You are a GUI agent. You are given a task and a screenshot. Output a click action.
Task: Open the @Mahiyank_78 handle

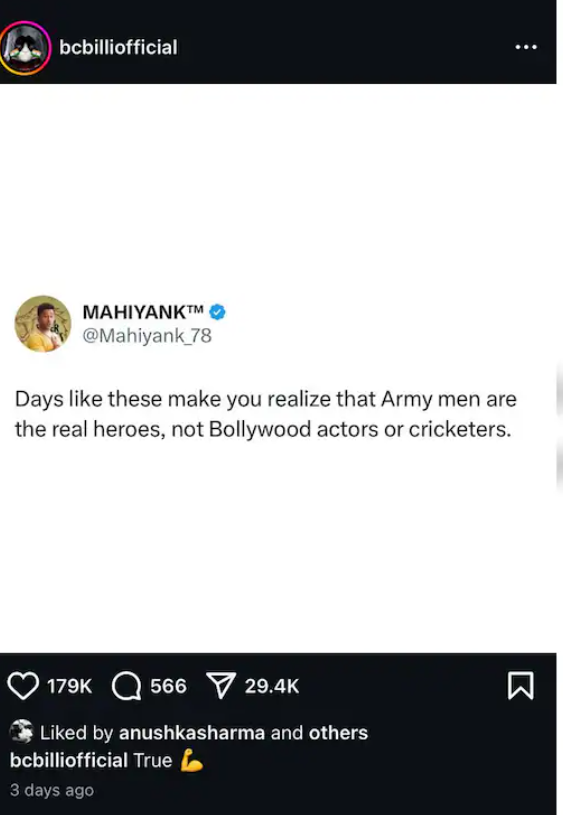pos(147,336)
